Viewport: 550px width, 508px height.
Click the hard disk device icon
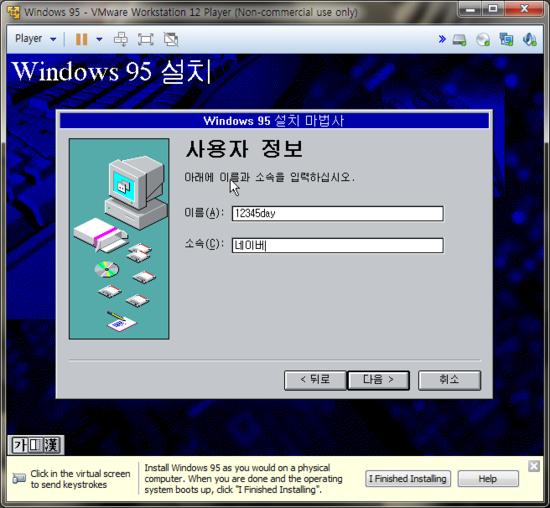point(459,39)
